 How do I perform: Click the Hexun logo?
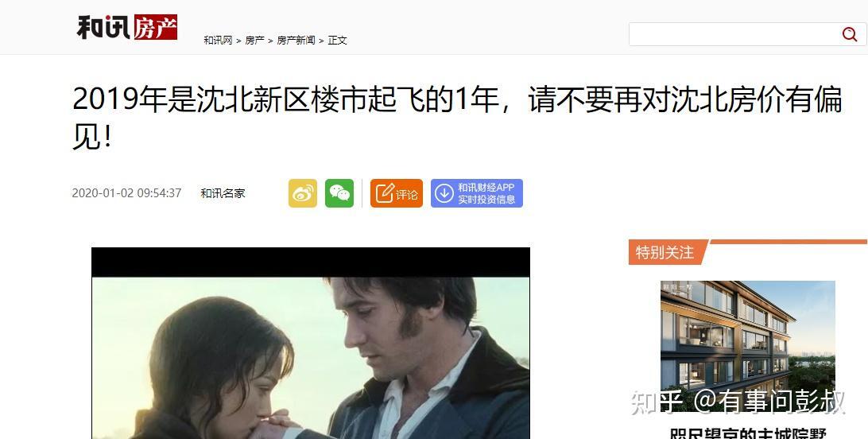pyautogui.click(x=104, y=26)
